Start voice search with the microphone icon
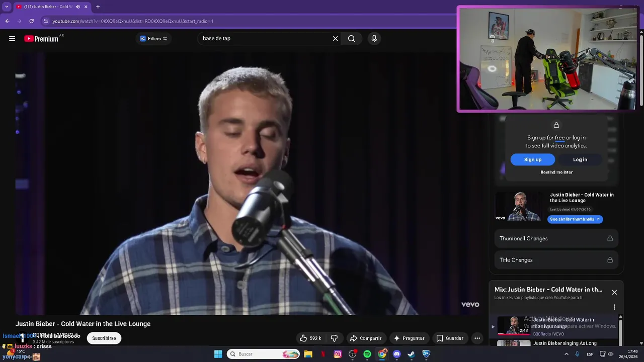This screenshot has width=644, height=362. click(x=374, y=39)
